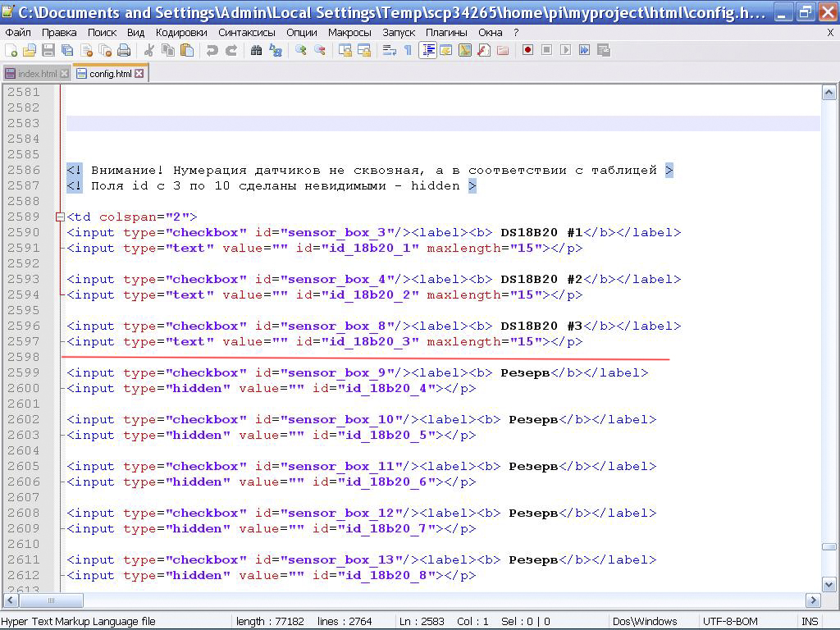Select the config.html tab
Screen dimensions: 840x630
(x=110, y=73)
